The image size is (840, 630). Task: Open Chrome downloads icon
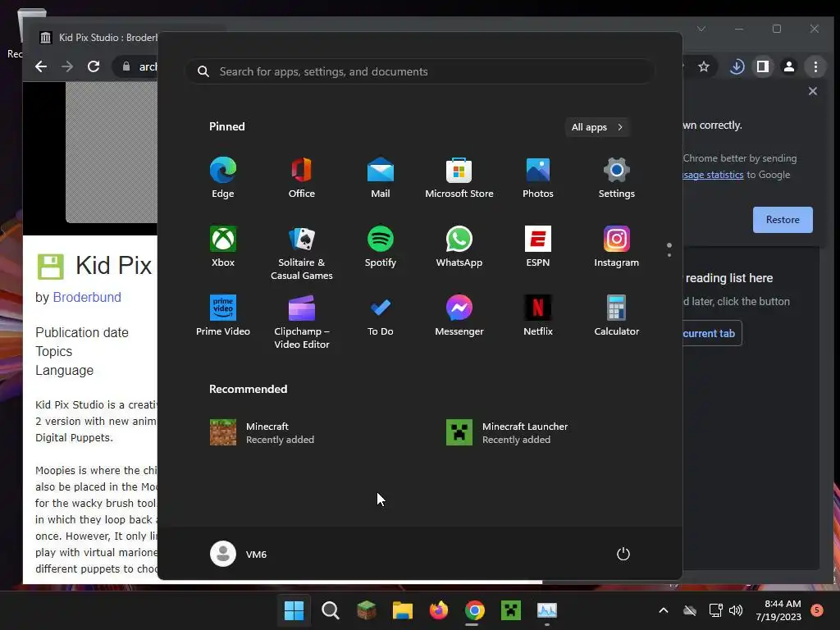(737, 66)
